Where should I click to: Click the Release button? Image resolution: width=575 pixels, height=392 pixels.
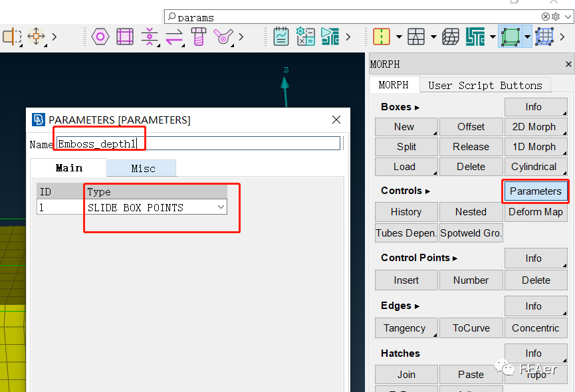click(471, 147)
